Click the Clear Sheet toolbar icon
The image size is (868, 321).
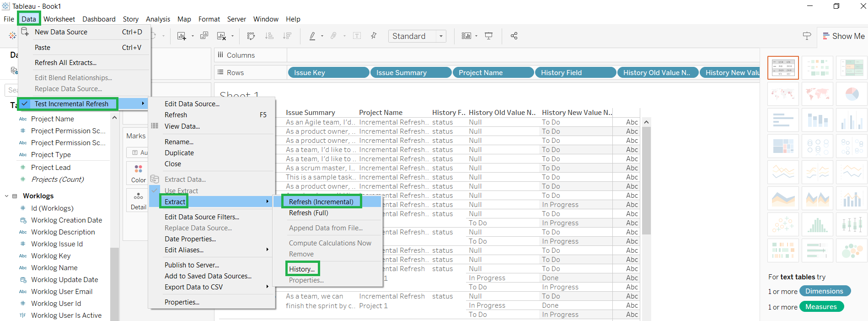221,36
